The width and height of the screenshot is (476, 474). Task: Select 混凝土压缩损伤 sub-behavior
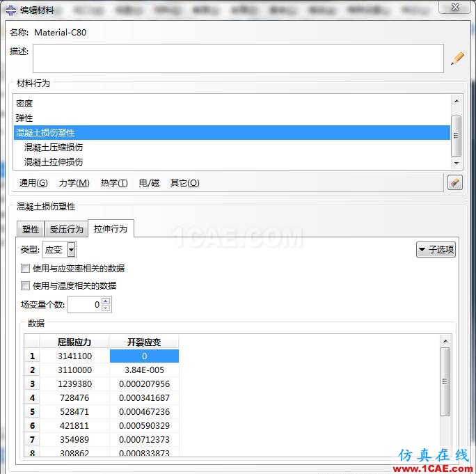[232, 148]
